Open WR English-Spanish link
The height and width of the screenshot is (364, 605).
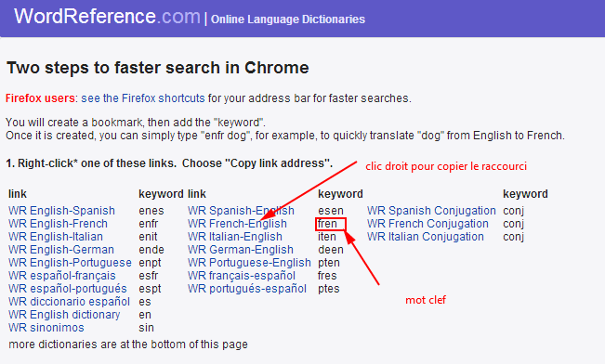pyautogui.click(x=61, y=211)
